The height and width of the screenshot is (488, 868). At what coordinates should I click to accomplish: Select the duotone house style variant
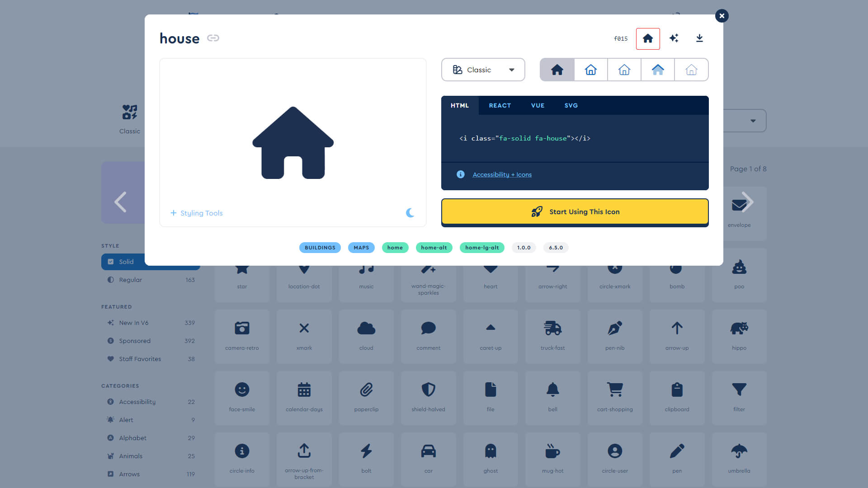(x=658, y=70)
